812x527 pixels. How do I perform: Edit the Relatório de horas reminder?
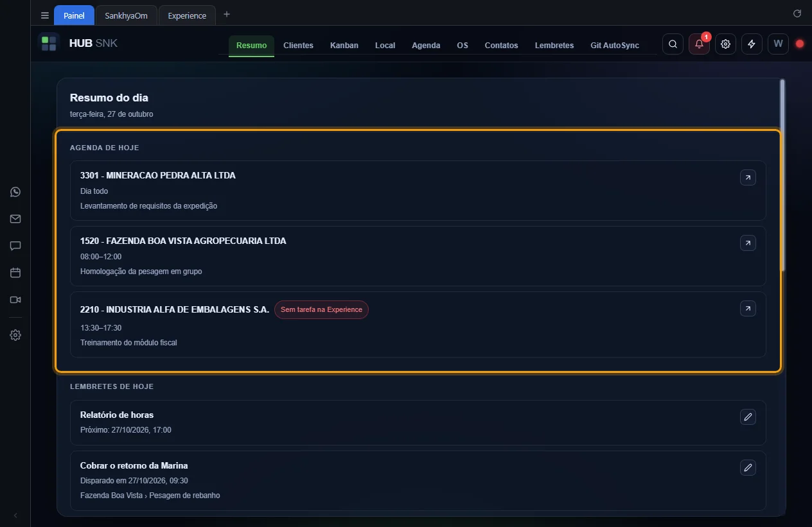(x=748, y=417)
